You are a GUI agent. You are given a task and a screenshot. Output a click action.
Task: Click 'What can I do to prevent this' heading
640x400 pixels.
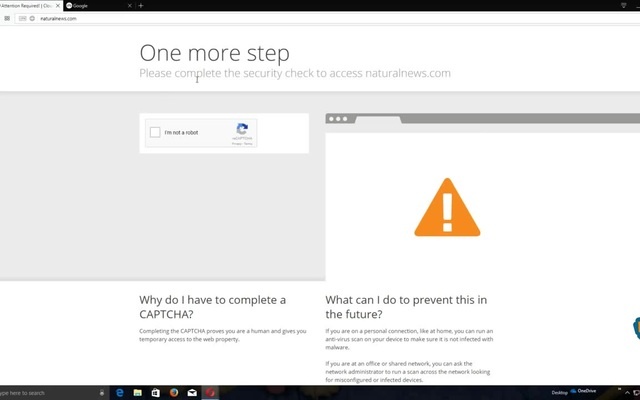click(x=406, y=307)
